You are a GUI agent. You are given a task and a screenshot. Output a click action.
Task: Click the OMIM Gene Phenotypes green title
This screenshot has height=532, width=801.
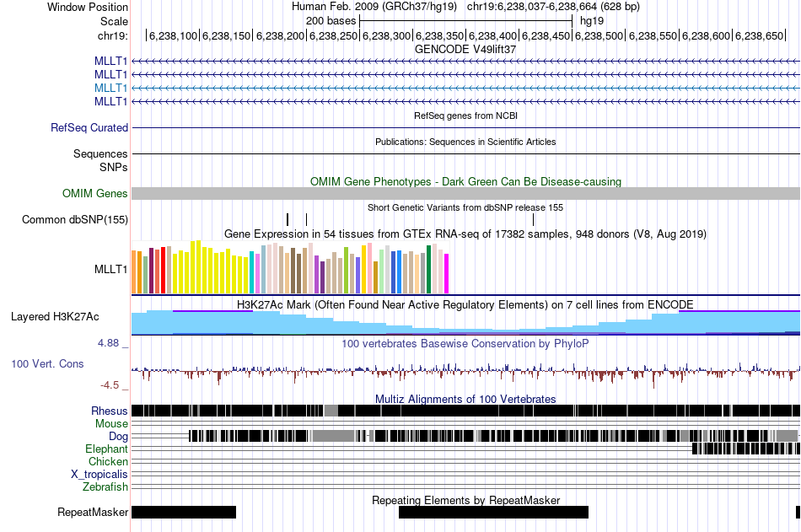click(465, 182)
